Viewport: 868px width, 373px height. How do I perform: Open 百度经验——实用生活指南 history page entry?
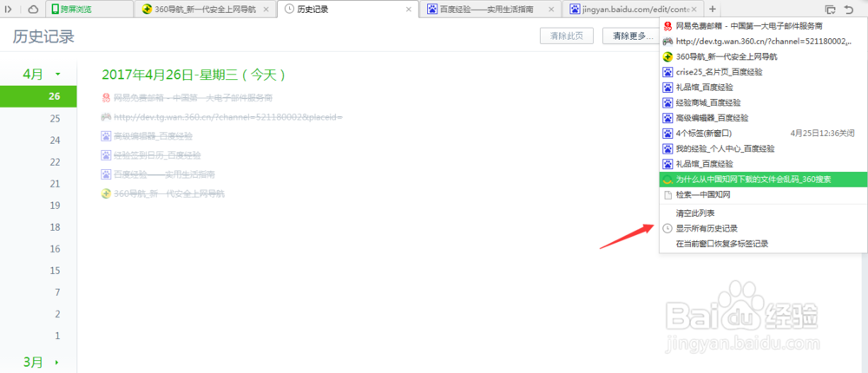click(164, 175)
